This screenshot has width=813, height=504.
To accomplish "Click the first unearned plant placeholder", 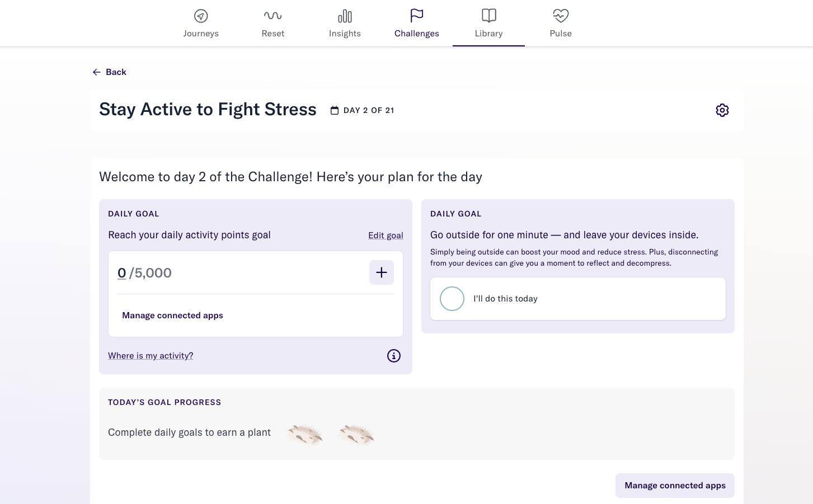I will (305, 434).
